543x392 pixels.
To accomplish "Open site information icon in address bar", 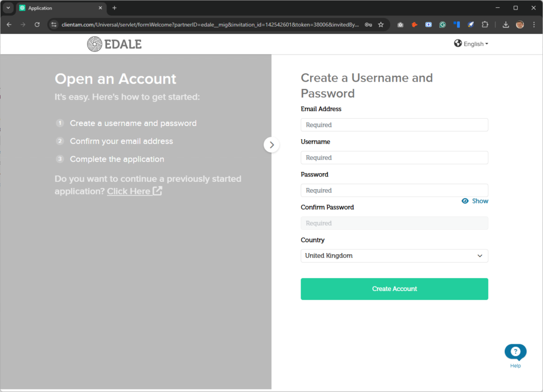I will pos(54,24).
